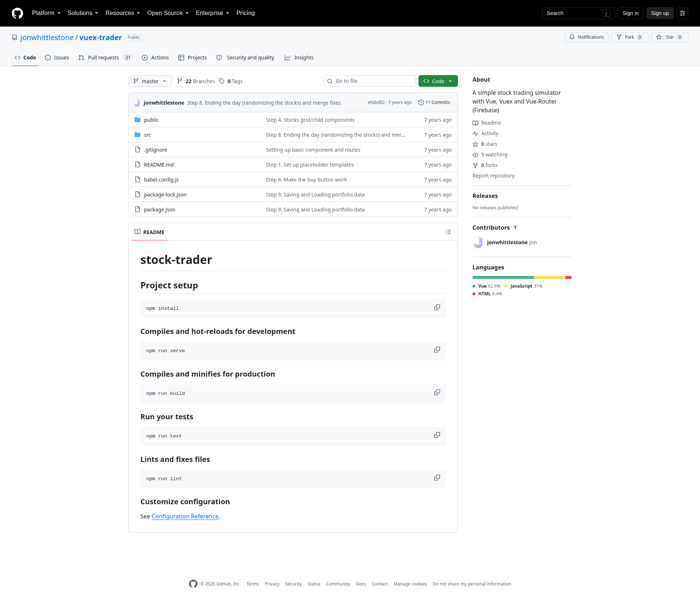
Task: Open the Activity link in About
Action: pyautogui.click(x=485, y=133)
